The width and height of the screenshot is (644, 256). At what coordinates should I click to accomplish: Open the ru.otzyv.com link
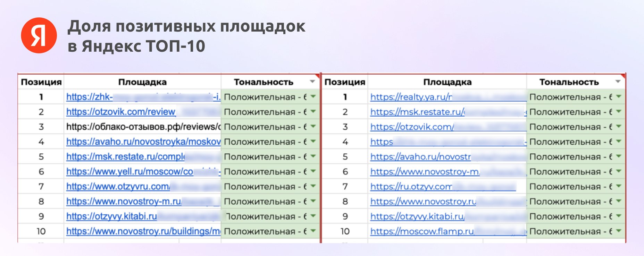tap(411, 186)
